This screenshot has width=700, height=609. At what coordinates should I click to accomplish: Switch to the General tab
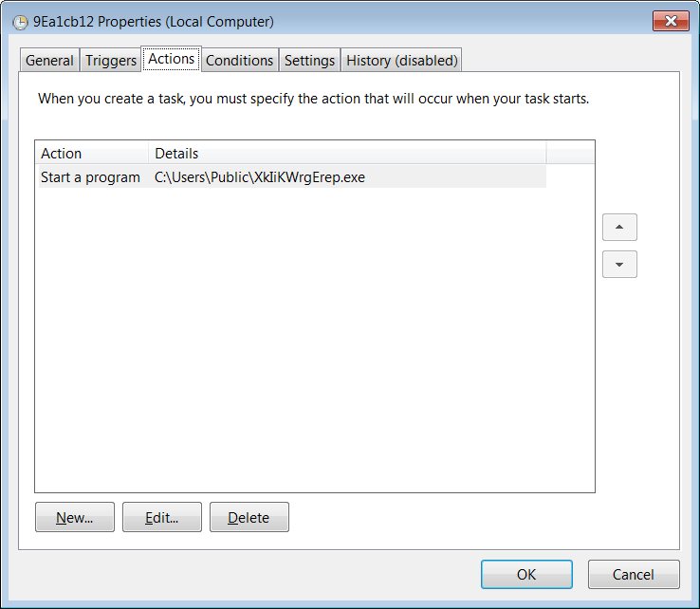(x=49, y=61)
